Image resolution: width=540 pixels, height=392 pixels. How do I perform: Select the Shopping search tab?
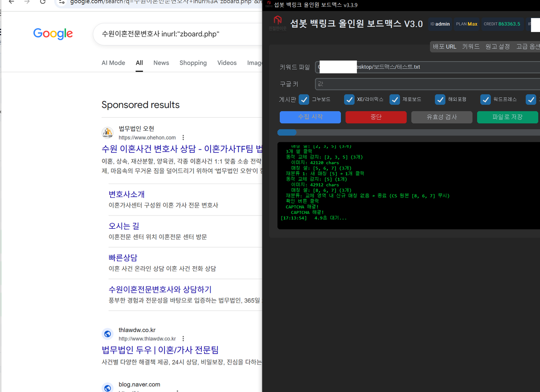(193, 63)
